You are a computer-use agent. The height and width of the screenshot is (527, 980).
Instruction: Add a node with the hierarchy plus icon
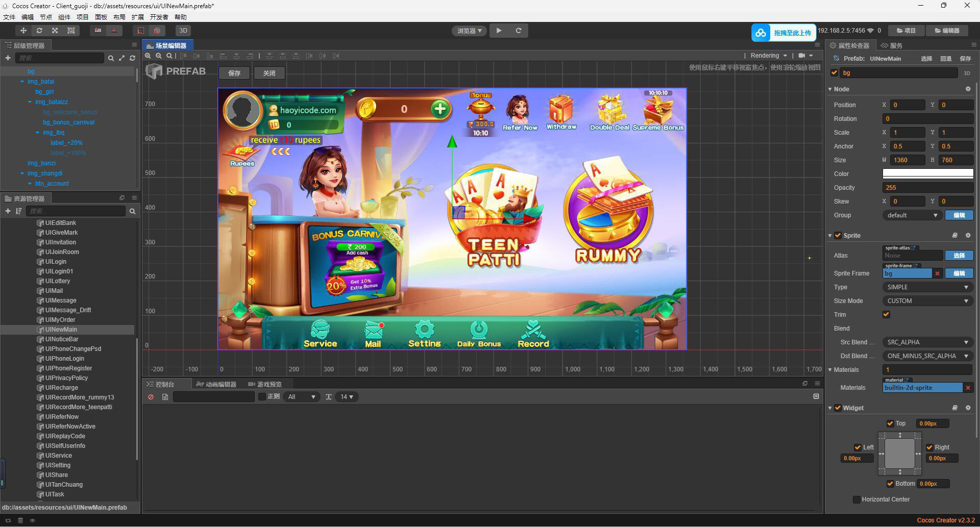(8, 58)
